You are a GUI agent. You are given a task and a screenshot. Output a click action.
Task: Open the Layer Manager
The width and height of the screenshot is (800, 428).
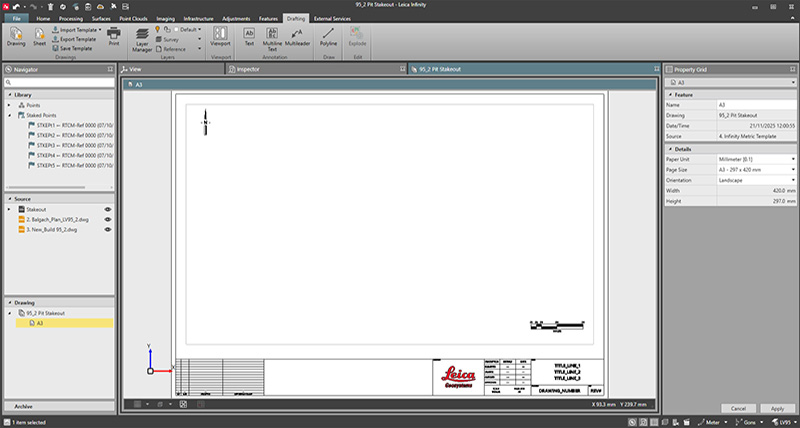[x=142, y=37]
